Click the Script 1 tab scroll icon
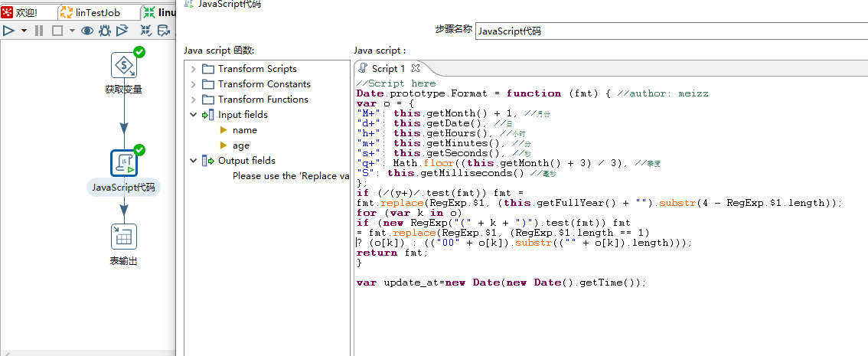Viewport: 868px width, 356px height. (x=363, y=69)
